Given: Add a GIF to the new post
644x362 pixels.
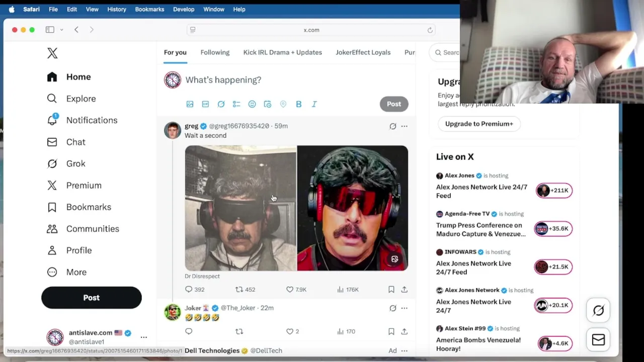Looking at the screenshot, I should [x=205, y=104].
